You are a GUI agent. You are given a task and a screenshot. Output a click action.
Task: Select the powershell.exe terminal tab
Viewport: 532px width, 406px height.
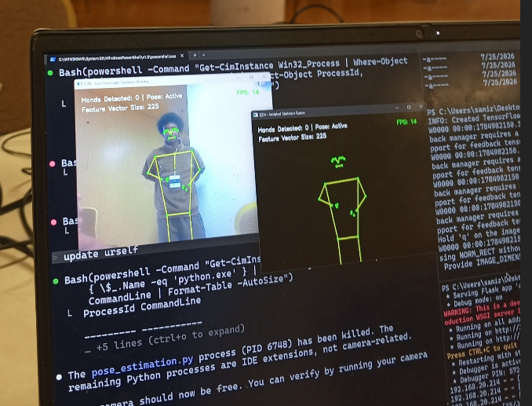click(x=116, y=57)
